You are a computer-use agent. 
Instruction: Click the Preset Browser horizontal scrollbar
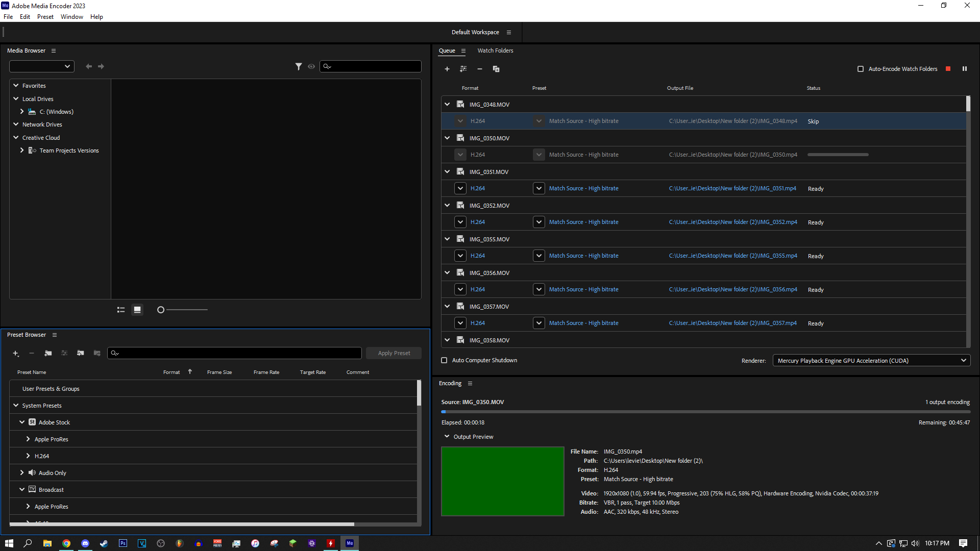click(182, 524)
